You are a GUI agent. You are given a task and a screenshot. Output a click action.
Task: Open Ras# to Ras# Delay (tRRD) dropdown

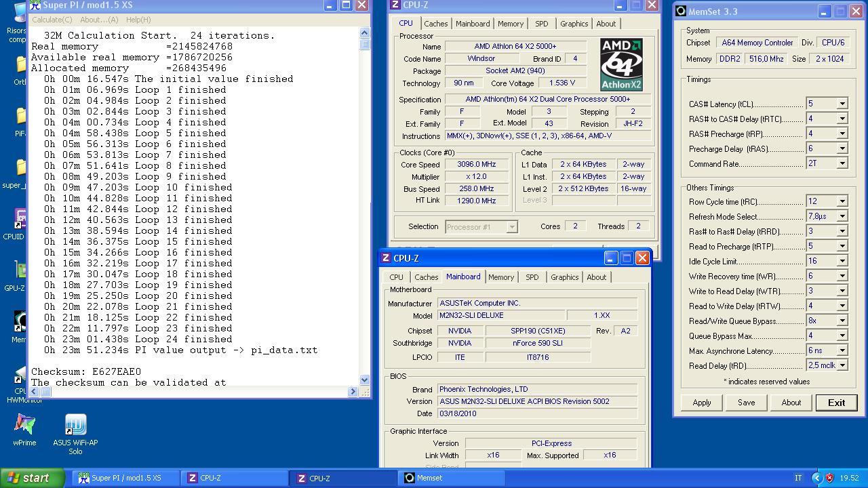coord(842,232)
